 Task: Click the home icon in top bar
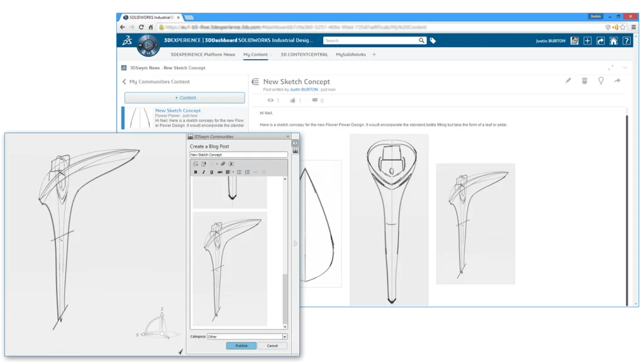coord(613,41)
